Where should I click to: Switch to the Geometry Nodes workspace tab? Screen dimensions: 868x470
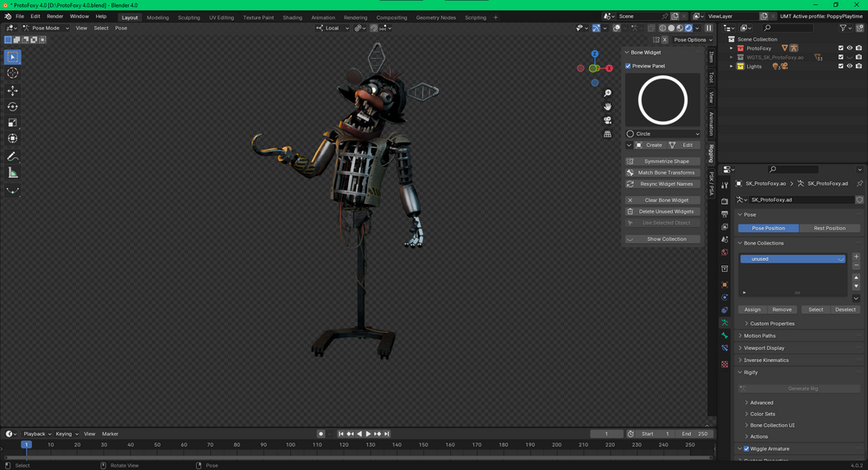pyautogui.click(x=435, y=18)
